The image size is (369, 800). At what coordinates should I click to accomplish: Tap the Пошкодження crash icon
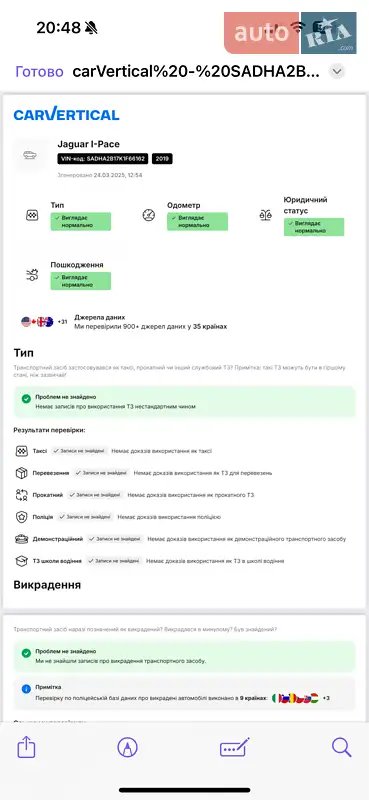(x=32, y=275)
